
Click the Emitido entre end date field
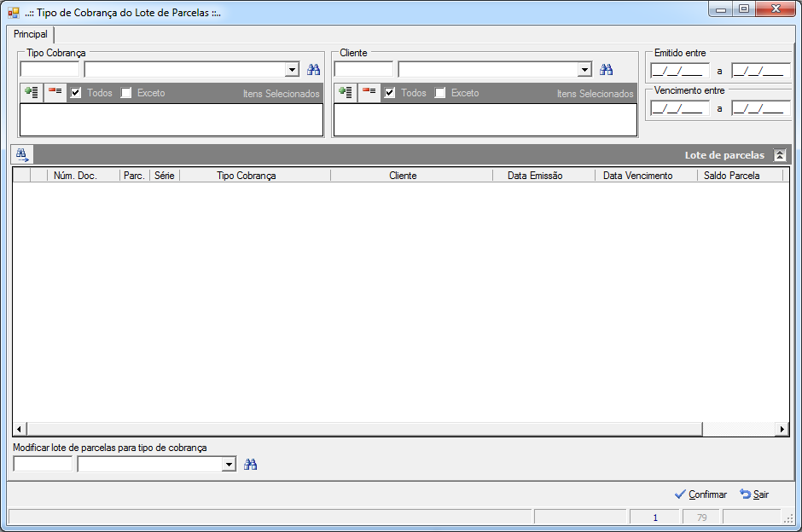tap(761, 71)
